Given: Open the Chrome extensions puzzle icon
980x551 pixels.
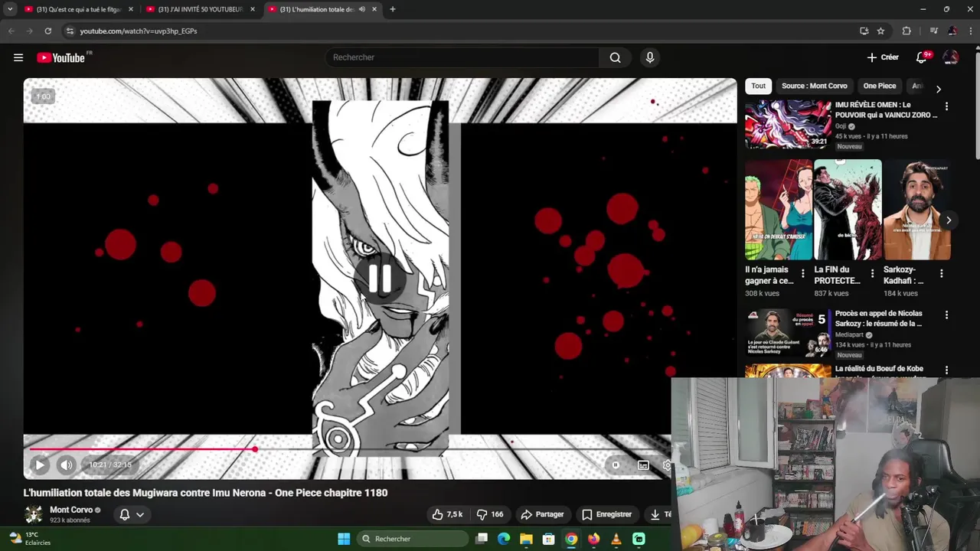Looking at the screenshot, I should (x=906, y=31).
